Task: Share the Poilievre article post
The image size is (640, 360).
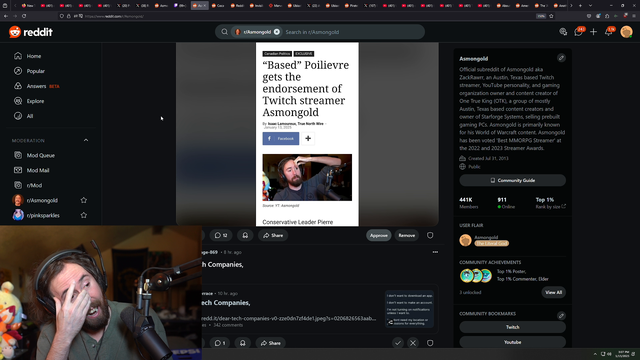Action: click(x=273, y=235)
